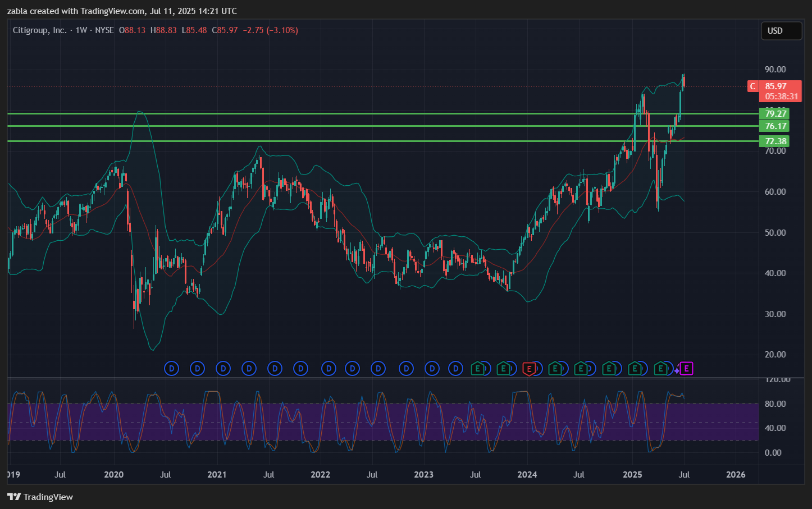812x509 pixels.
Task: Click the 30.00 price axis label
Action: [x=775, y=314]
